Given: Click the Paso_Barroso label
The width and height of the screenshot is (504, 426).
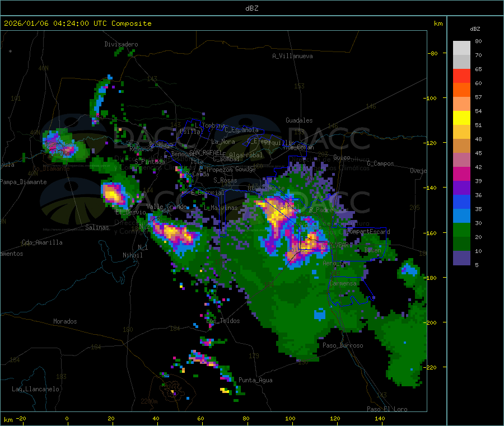Looking at the screenshot, I should 343,345.
